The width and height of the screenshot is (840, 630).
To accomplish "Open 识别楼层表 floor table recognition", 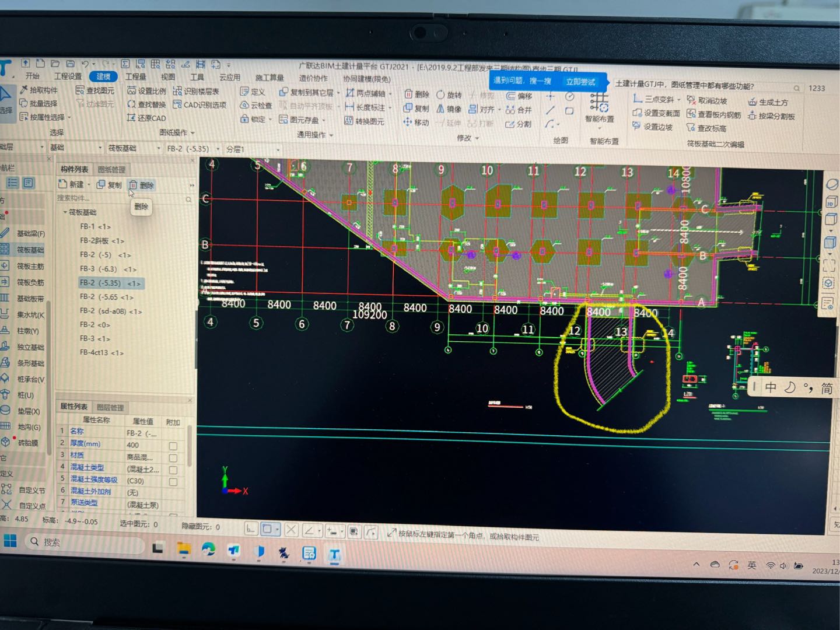I will tap(196, 92).
